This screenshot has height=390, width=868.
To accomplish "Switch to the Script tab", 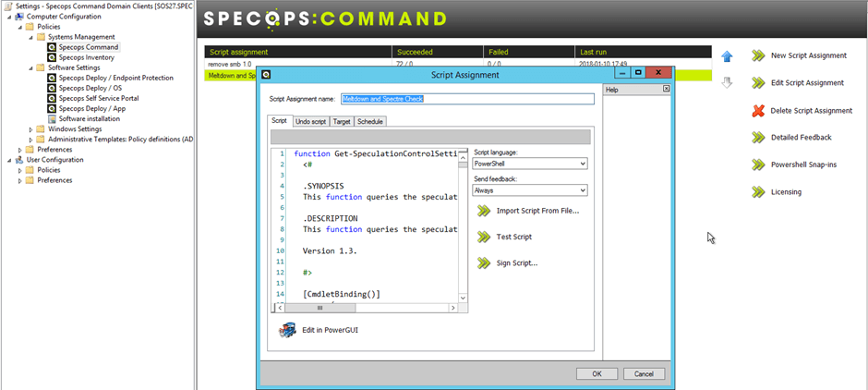I will point(280,121).
